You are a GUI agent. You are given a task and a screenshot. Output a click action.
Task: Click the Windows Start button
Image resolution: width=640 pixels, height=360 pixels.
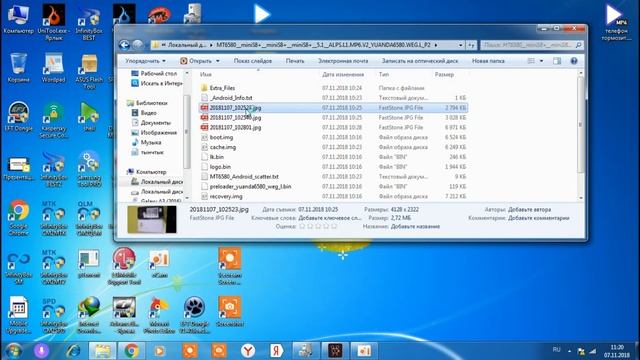point(13,351)
